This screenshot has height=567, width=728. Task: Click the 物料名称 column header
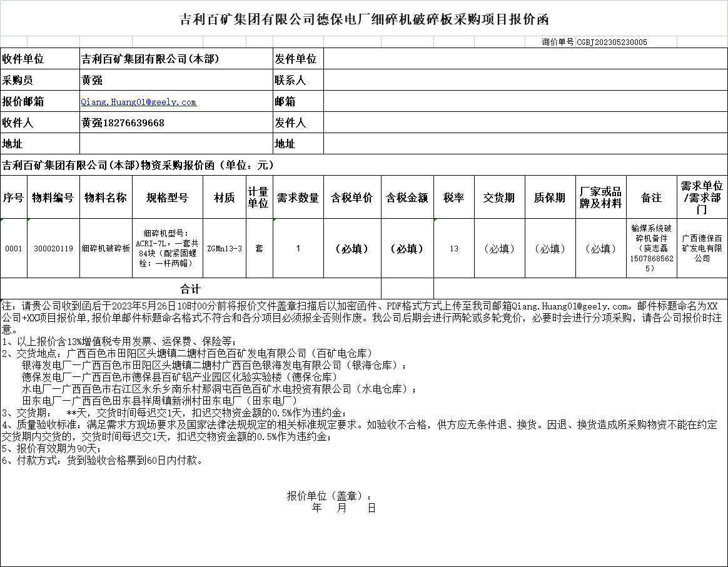[x=106, y=197]
